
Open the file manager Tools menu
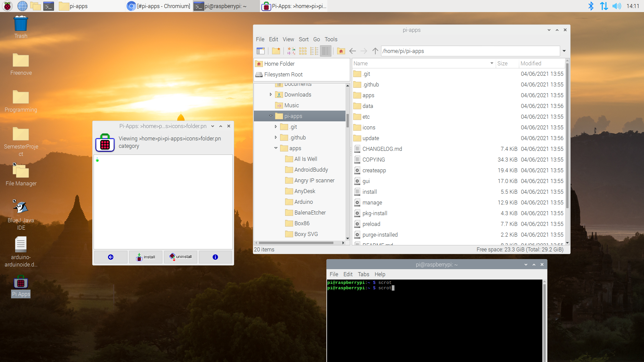331,39
